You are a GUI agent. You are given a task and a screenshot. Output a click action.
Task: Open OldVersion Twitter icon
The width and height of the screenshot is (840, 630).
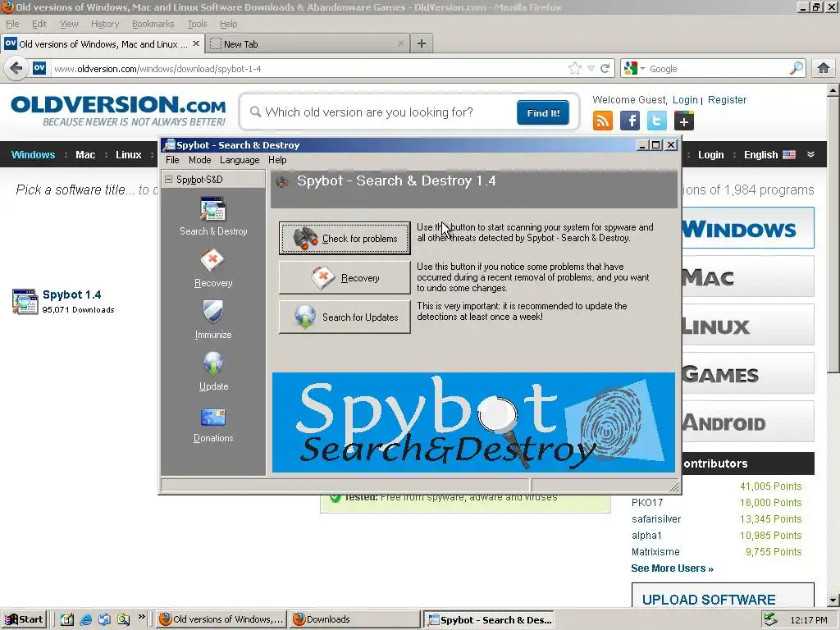(x=657, y=121)
